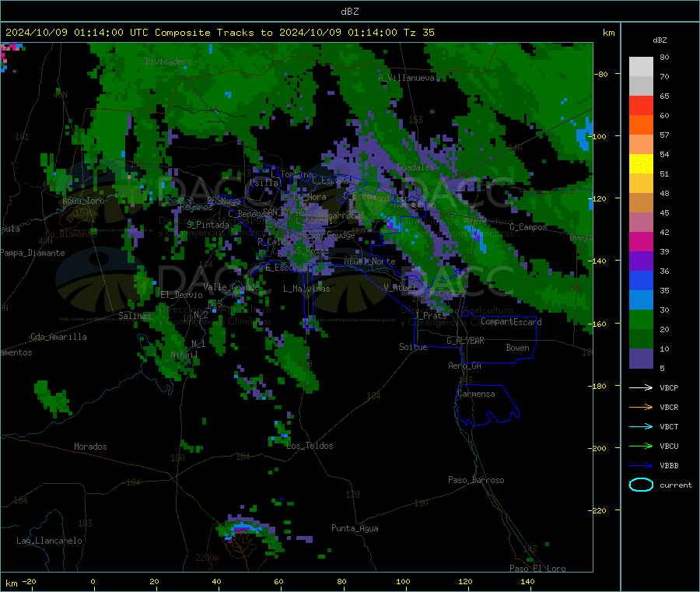Click the cyan 'current' ellipse legend symbol

[x=641, y=485]
